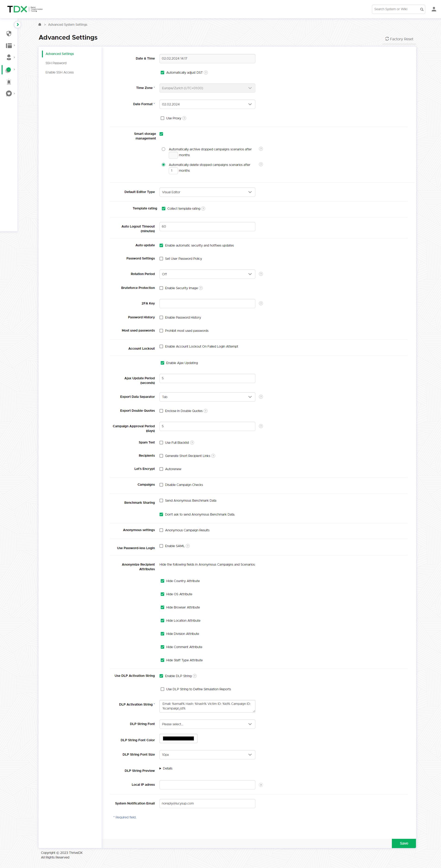Click the search magnifier icon
The image size is (441, 868).
422,10
